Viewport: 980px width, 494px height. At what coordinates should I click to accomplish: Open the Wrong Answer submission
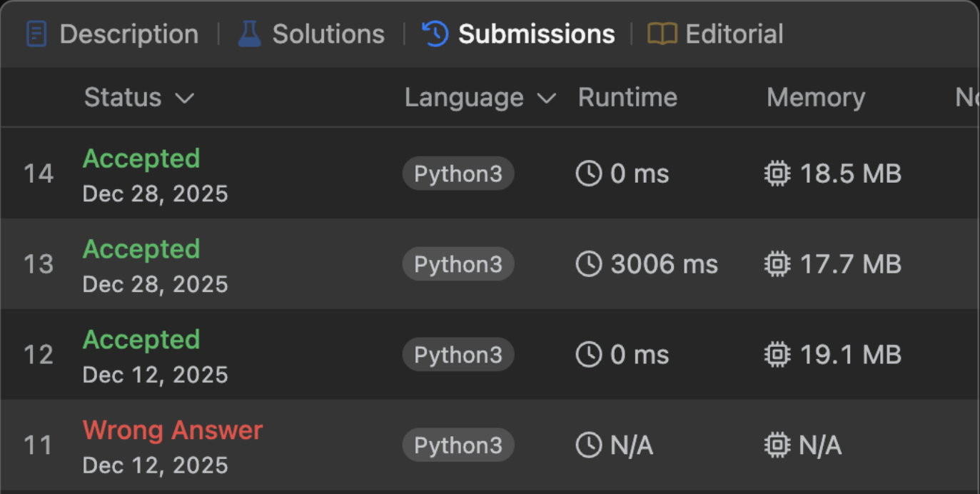(x=173, y=430)
